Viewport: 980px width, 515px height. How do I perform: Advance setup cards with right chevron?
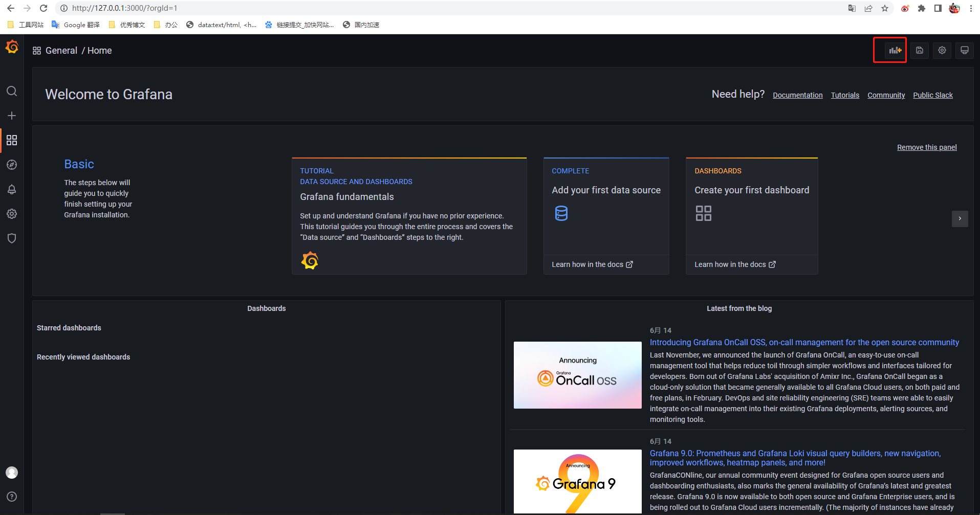960,219
